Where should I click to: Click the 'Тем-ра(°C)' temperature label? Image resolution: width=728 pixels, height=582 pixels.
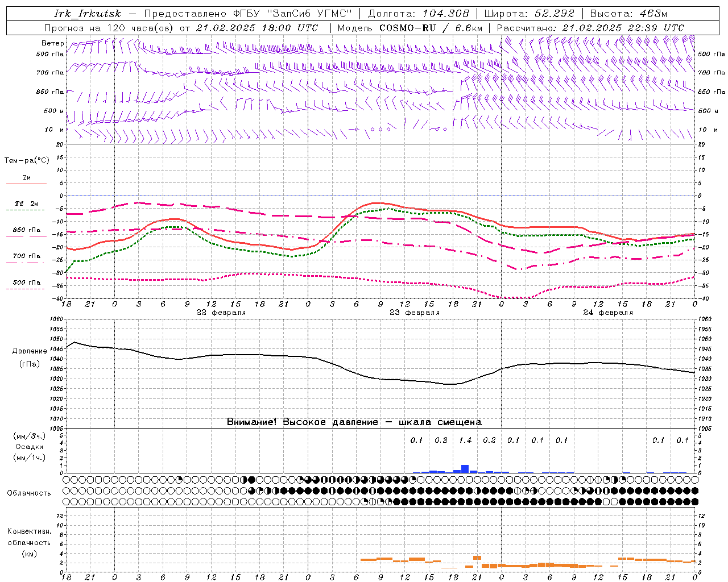(27, 161)
